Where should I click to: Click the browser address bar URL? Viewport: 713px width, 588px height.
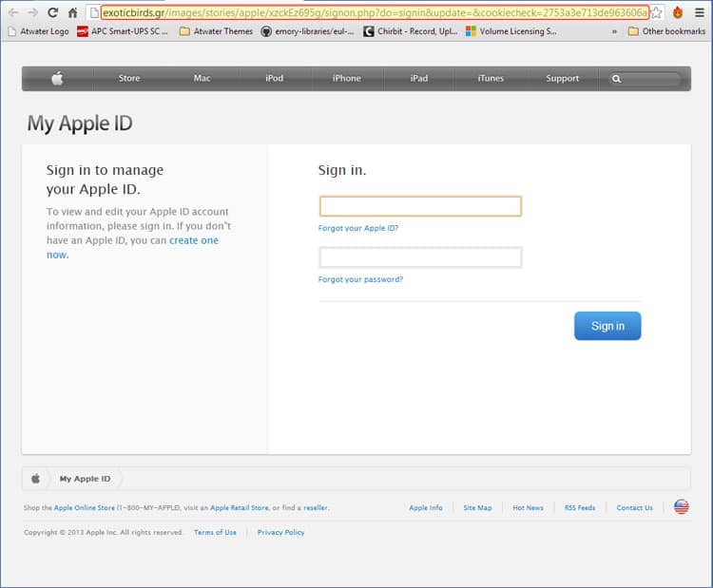tap(375, 12)
